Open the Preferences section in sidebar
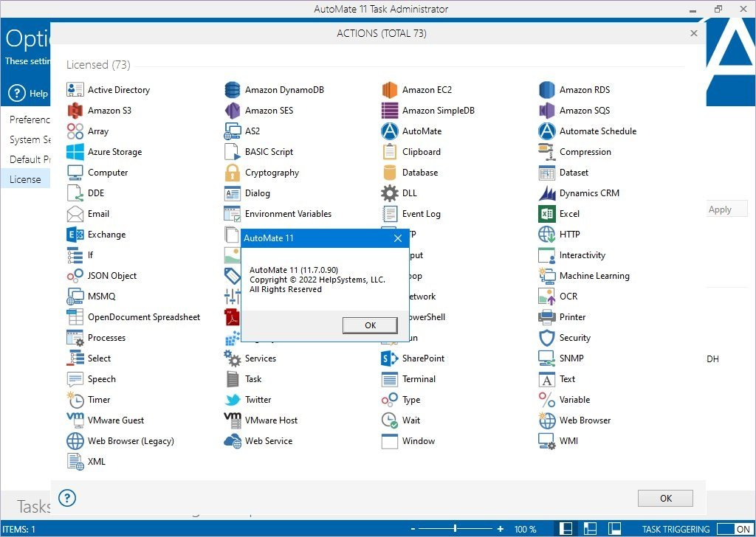The height and width of the screenshot is (537, 756). [30, 119]
